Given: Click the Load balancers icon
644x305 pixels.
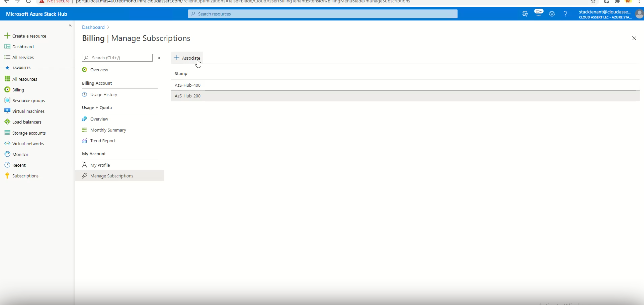Looking at the screenshot, I should (7, 122).
